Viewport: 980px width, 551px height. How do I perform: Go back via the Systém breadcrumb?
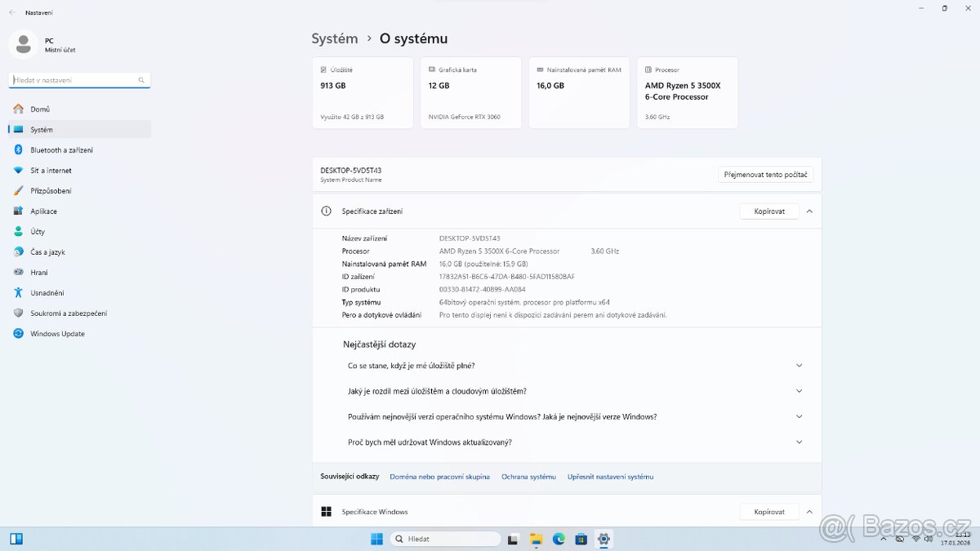(x=334, y=38)
